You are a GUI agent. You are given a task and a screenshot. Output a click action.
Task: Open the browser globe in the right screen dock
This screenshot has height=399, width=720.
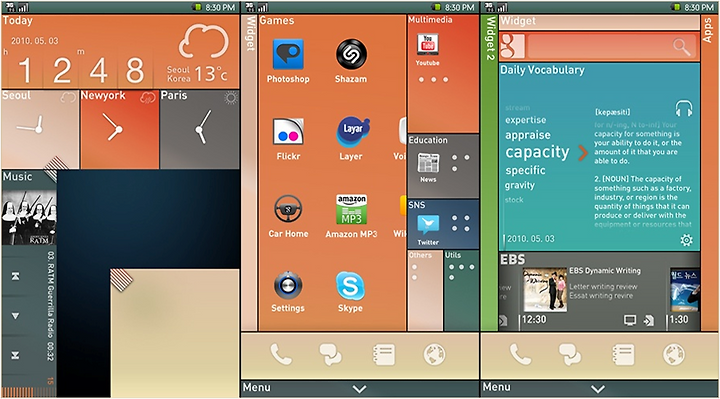point(674,354)
